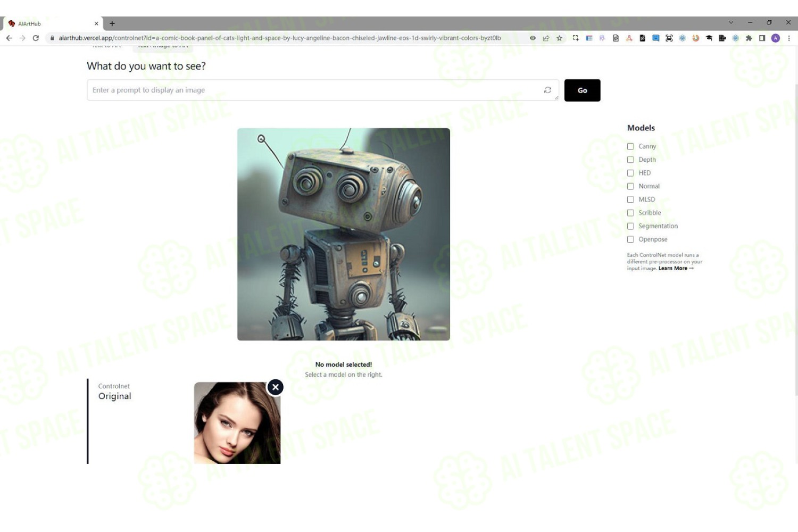Click the 'Controlnet' label

(x=114, y=386)
